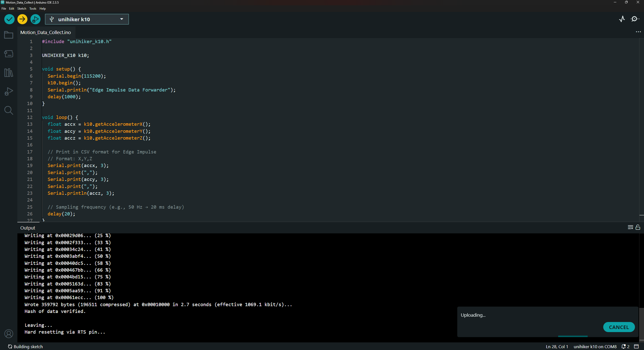The height and width of the screenshot is (350, 644).
Task: Open the Sketch menu
Action: pos(22,9)
